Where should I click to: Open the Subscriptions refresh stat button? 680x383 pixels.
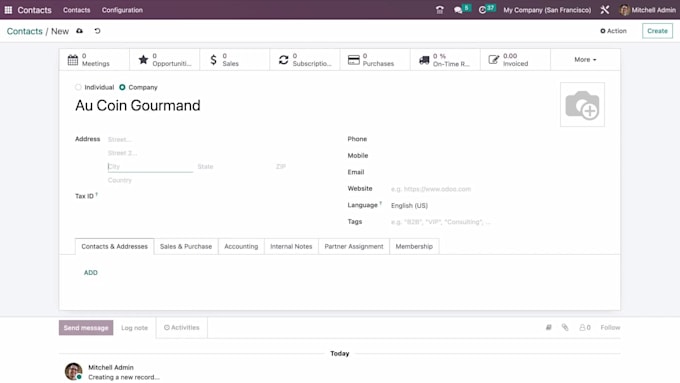click(305, 59)
